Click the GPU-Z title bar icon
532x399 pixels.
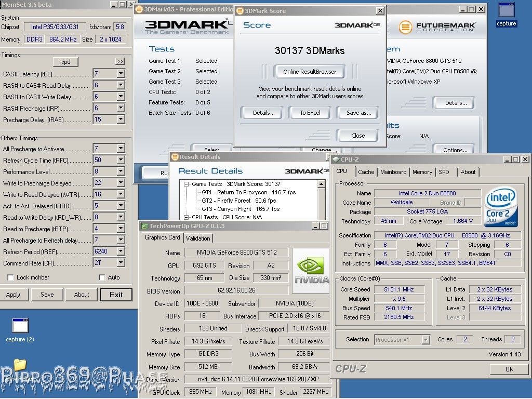tap(144, 226)
